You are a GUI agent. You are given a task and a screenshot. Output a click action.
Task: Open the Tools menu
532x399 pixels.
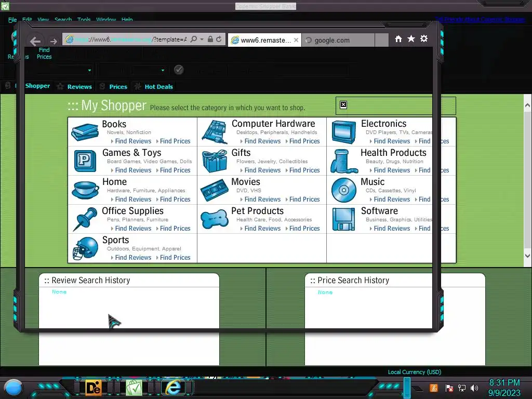pyautogui.click(x=84, y=20)
